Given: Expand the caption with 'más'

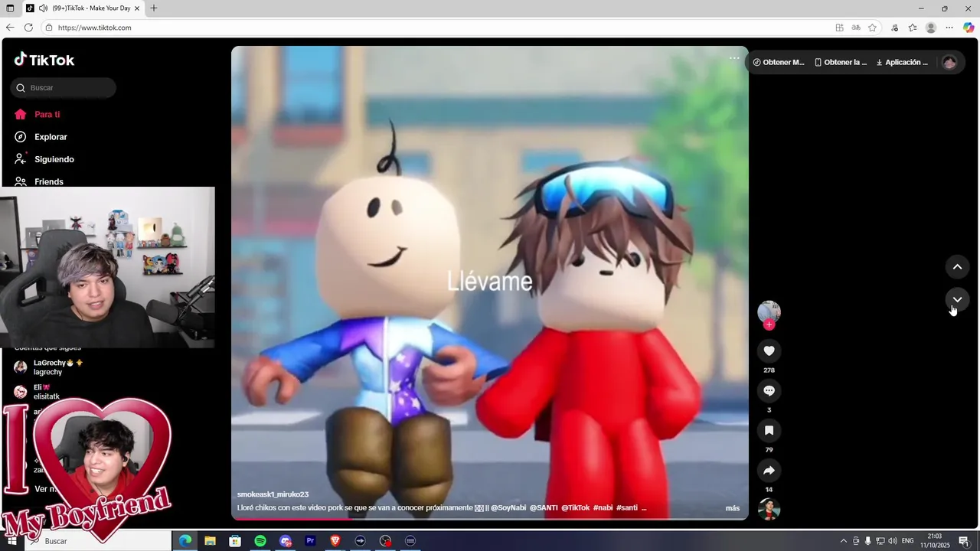Looking at the screenshot, I should coord(733,508).
